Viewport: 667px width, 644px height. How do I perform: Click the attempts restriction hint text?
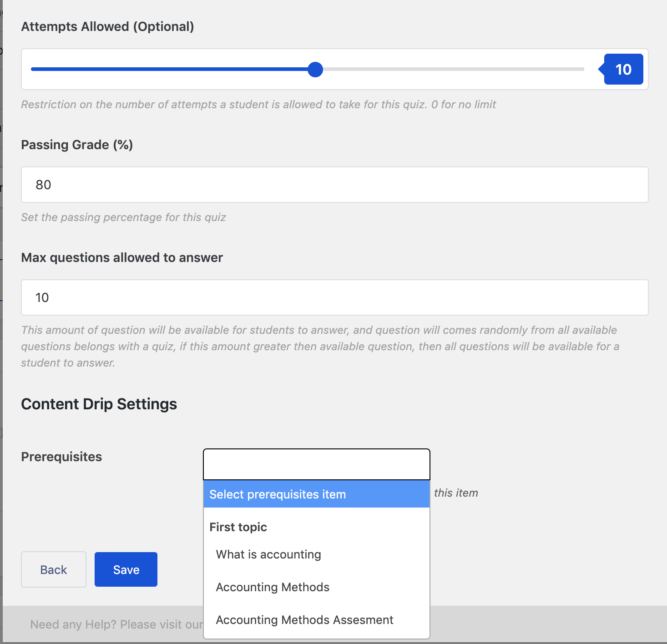258,105
